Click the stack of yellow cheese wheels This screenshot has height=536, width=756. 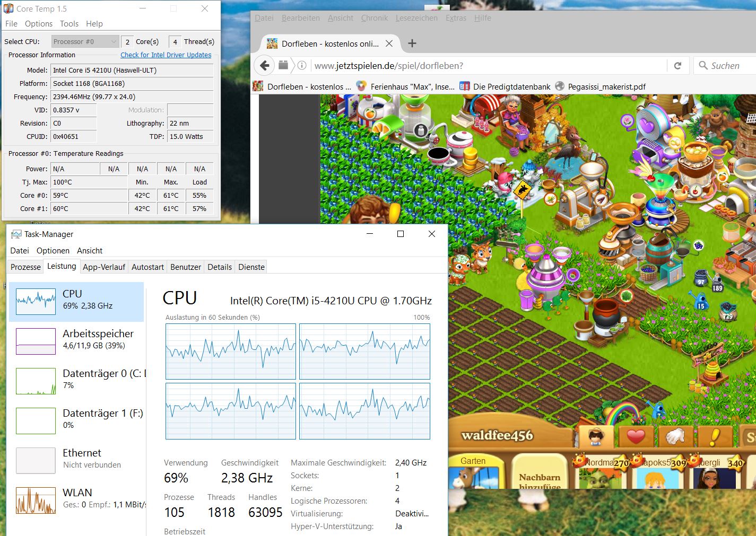tap(470, 157)
